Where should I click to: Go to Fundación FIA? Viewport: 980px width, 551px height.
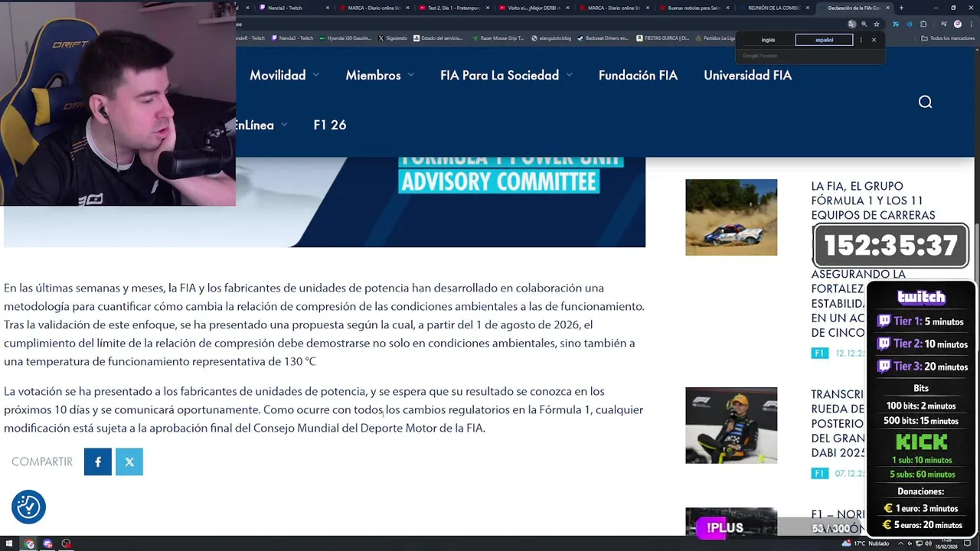(638, 75)
